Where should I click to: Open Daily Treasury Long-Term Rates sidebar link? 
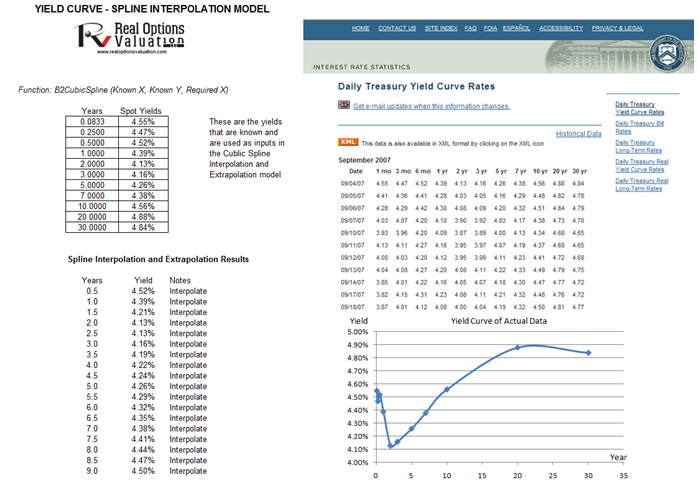point(638,147)
